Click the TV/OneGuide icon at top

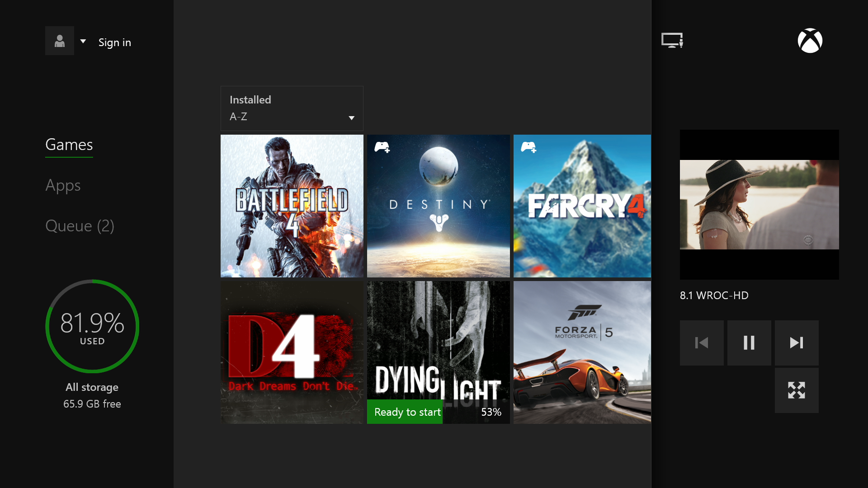point(672,40)
